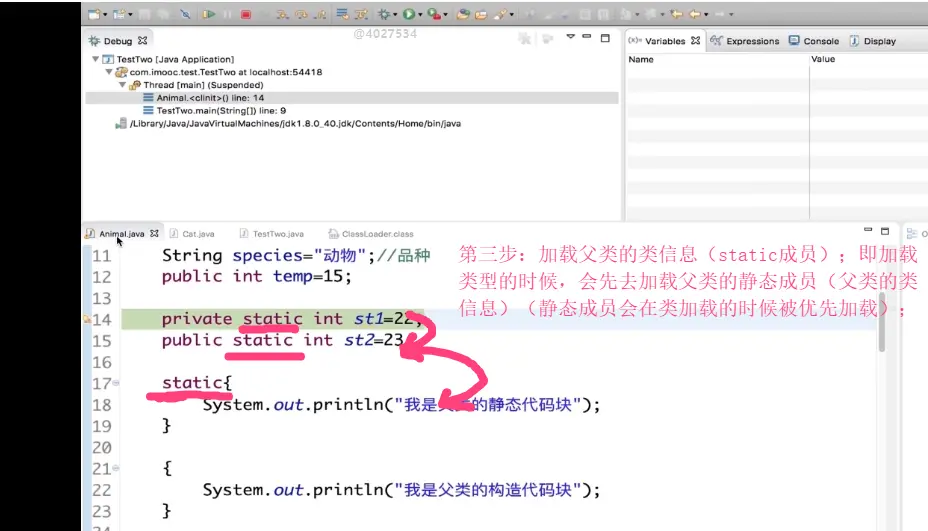
Task: Collapse the TestTwo Java Application node
Action: click(95, 59)
